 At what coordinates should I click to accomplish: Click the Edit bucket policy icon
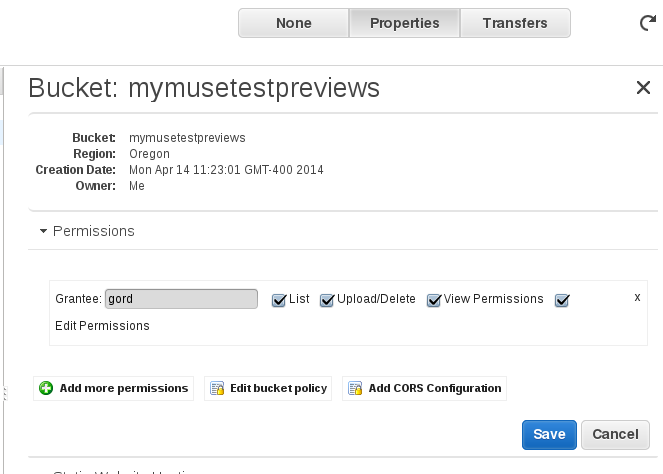pos(216,388)
